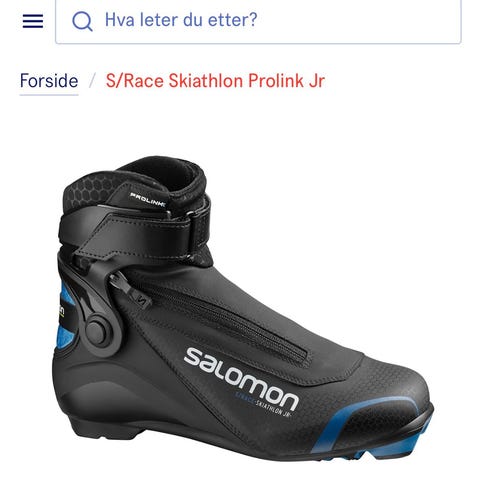Click the Prolink label on boot cuff
Image resolution: width=480 pixels, height=480 pixels.
click(x=147, y=199)
